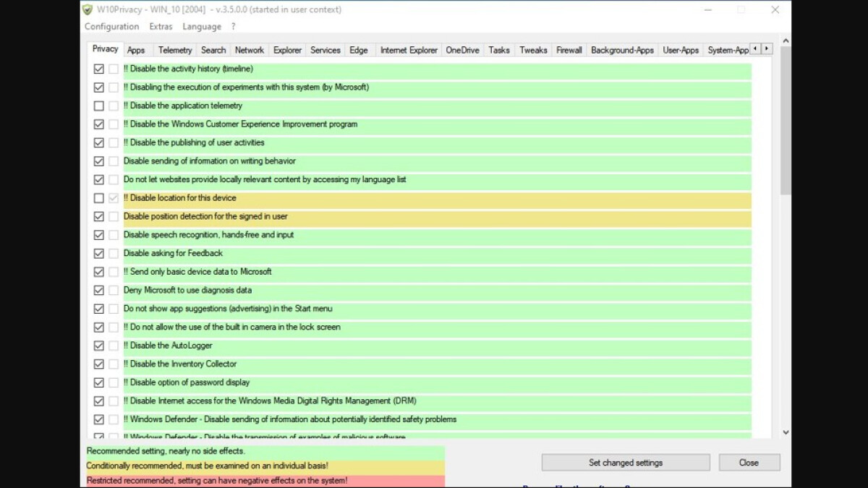The height and width of the screenshot is (488, 868).
Task: Switch to the Telemetry tab
Action: point(175,50)
